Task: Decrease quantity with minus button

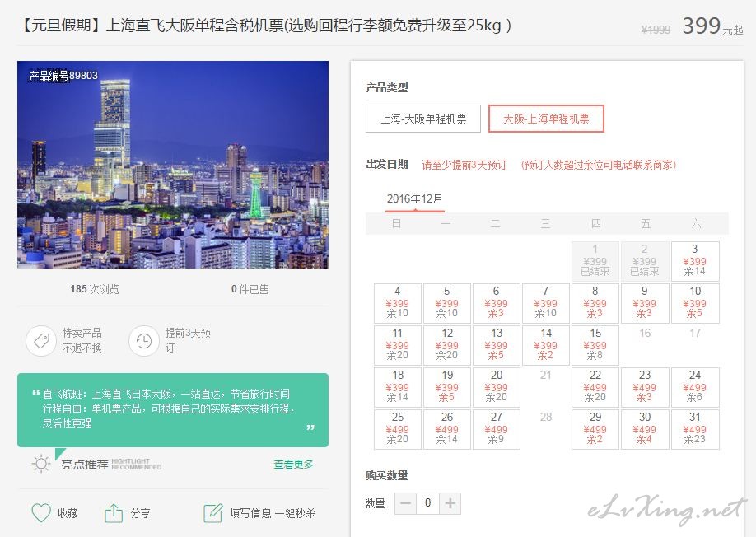Action: click(405, 503)
